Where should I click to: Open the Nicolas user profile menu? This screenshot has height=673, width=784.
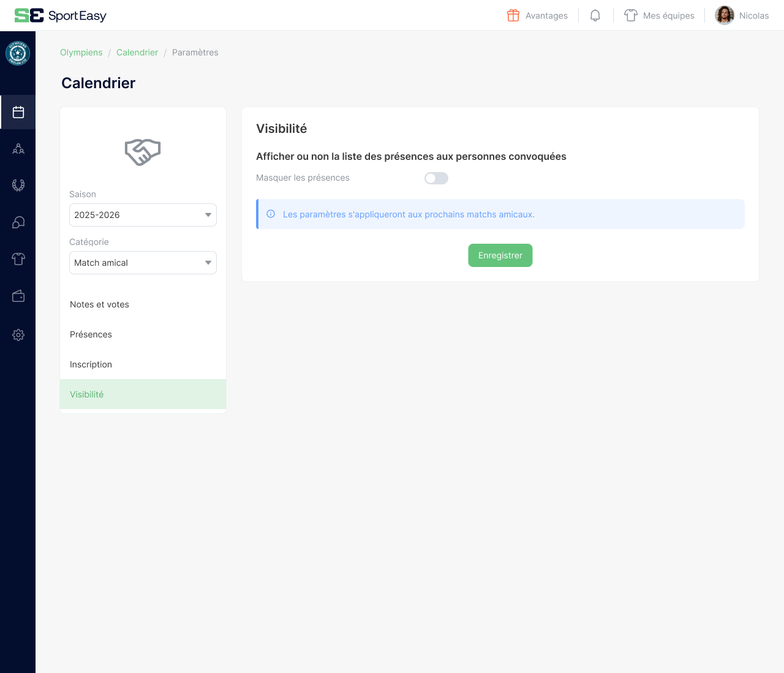742,15
